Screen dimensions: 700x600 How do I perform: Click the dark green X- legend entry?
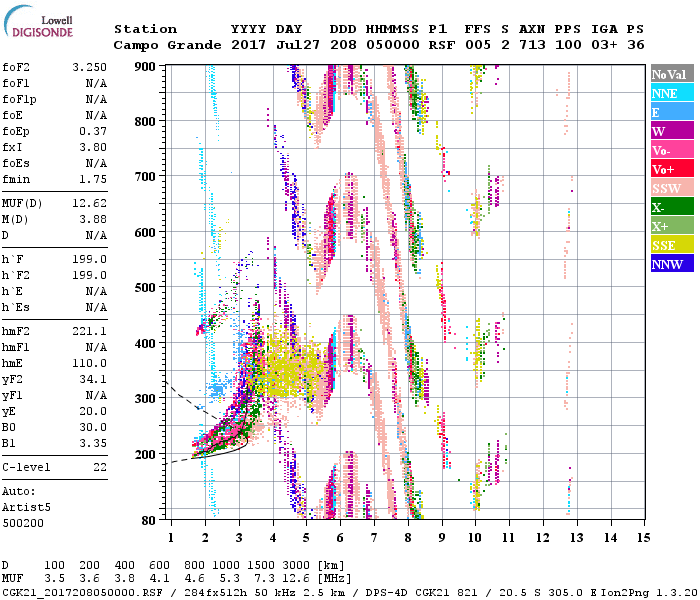pyautogui.click(x=672, y=207)
